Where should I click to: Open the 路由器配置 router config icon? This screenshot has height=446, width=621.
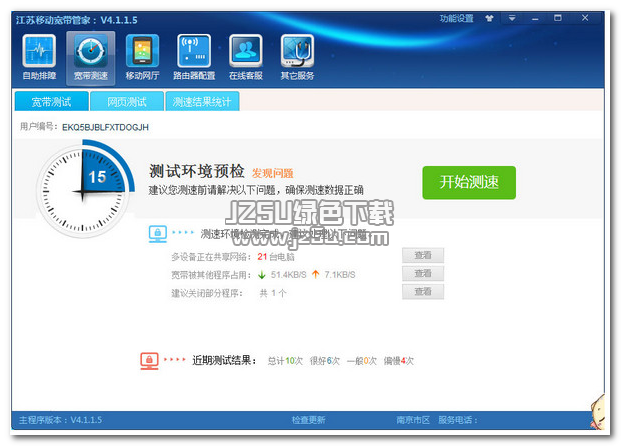click(x=194, y=58)
